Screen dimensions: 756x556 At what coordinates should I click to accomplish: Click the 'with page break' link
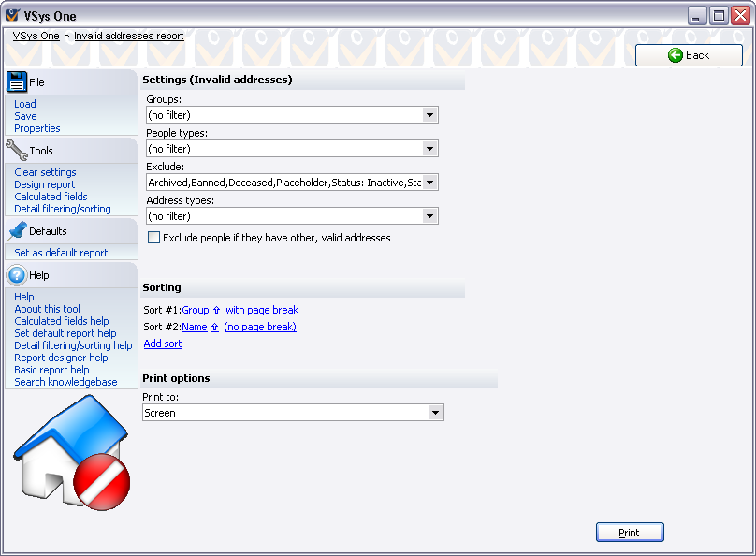pyautogui.click(x=262, y=310)
